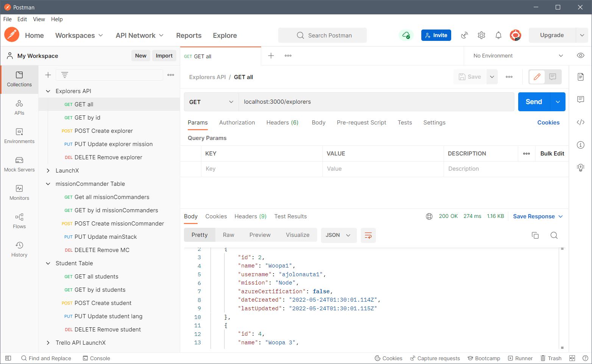Open the History sidebar panel

(x=19, y=250)
